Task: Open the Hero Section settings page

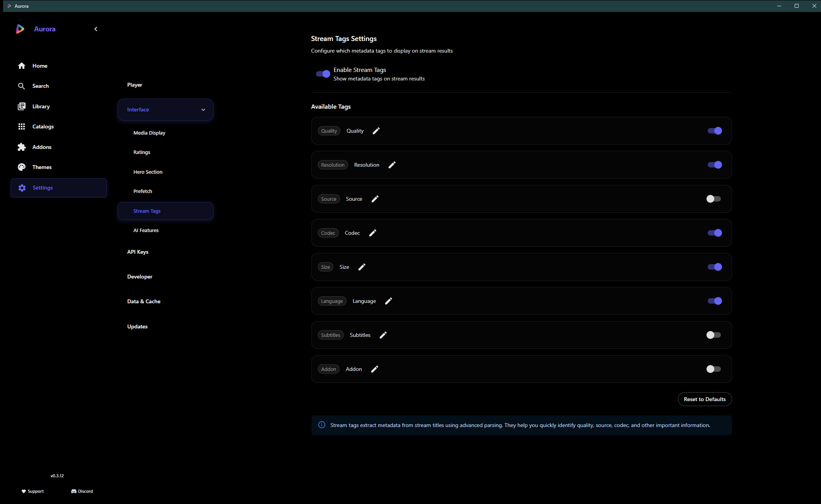Action: tap(148, 172)
